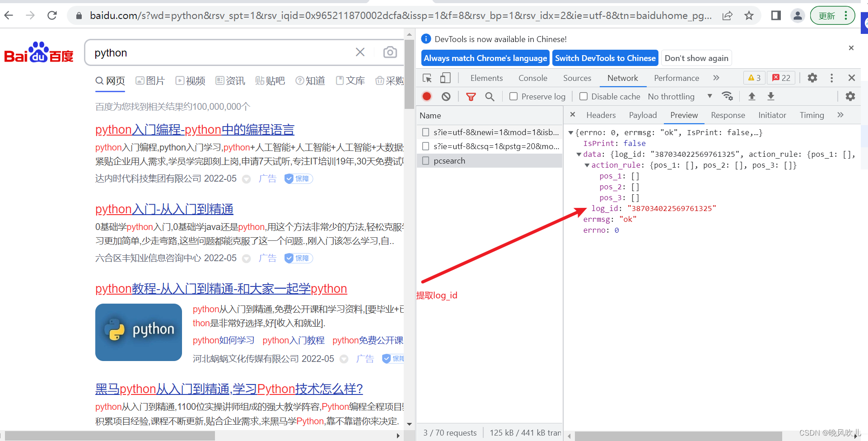Clear the python search query text
This screenshot has width=868, height=441.
[360, 52]
